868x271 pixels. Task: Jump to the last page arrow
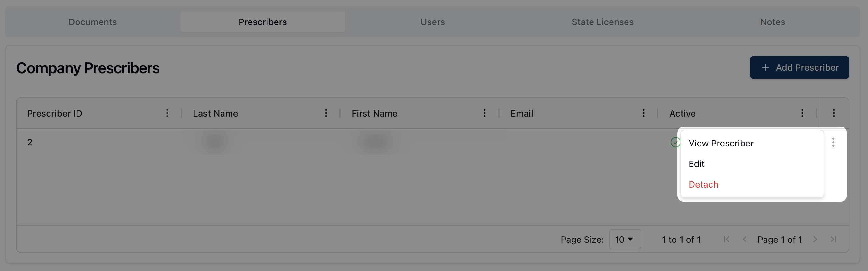833,239
